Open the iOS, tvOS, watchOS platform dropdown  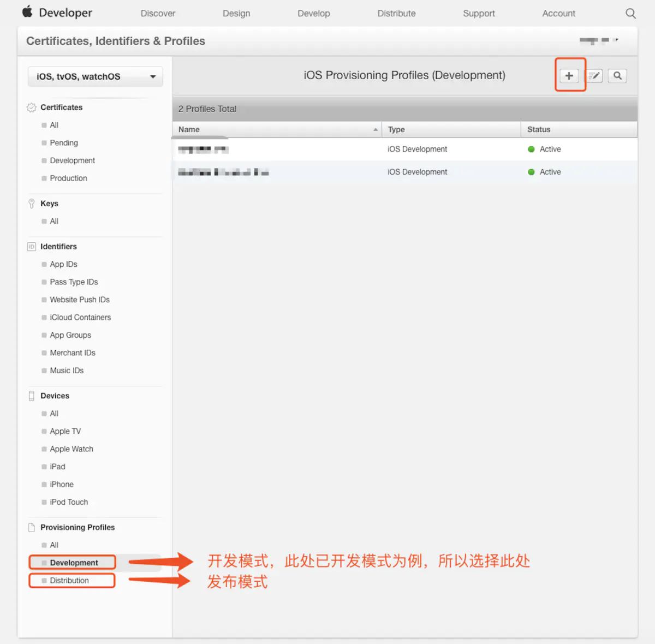coord(96,76)
